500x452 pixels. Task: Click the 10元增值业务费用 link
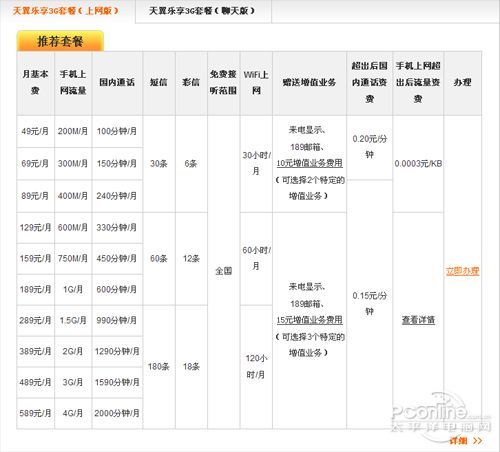(309, 163)
